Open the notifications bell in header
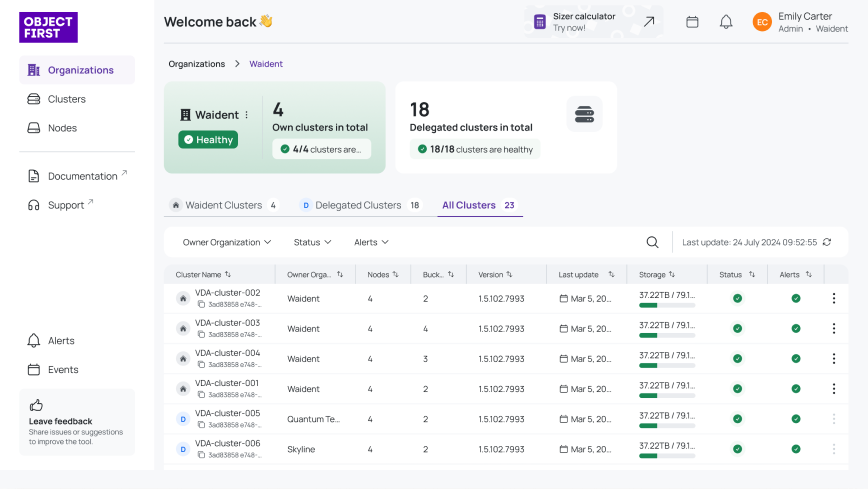This screenshot has width=868, height=489. 726,22
